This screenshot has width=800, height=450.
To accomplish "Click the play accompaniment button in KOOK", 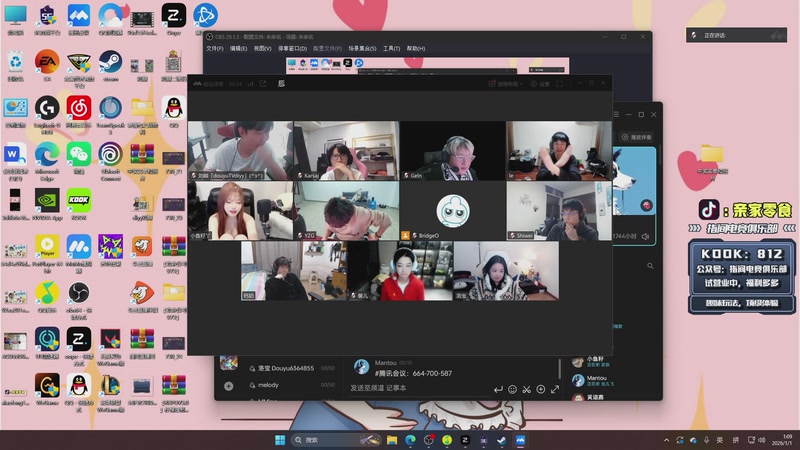I will click(636, 137).
